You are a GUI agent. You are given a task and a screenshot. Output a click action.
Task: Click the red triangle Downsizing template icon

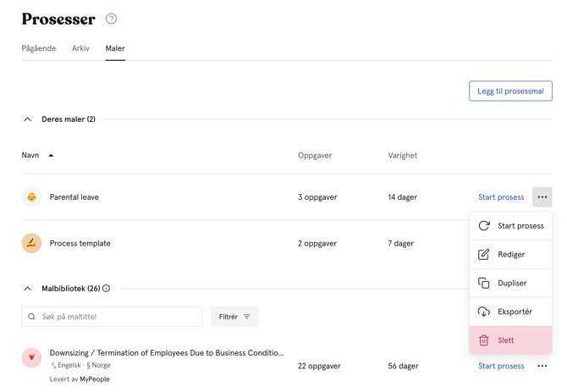(x=32, y=357)
